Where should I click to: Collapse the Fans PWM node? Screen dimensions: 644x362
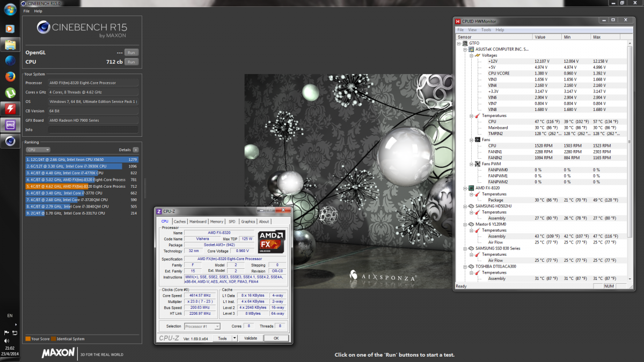click(471, 164)
